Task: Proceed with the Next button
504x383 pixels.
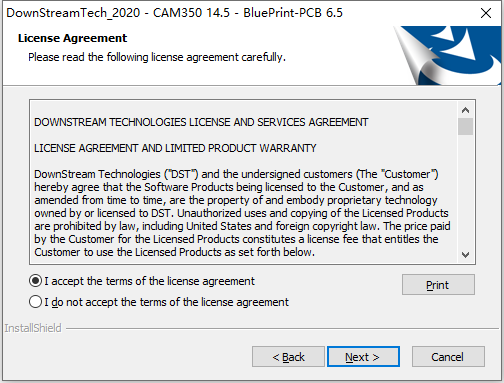Action: click(363, 357)
